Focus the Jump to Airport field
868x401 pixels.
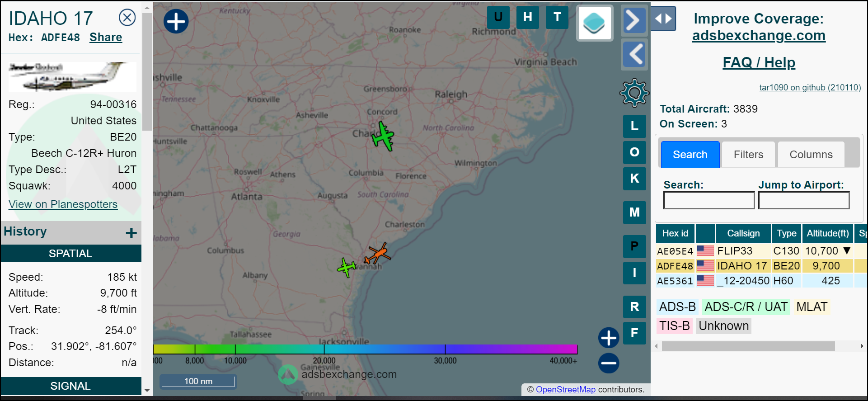tap(803, 200)
